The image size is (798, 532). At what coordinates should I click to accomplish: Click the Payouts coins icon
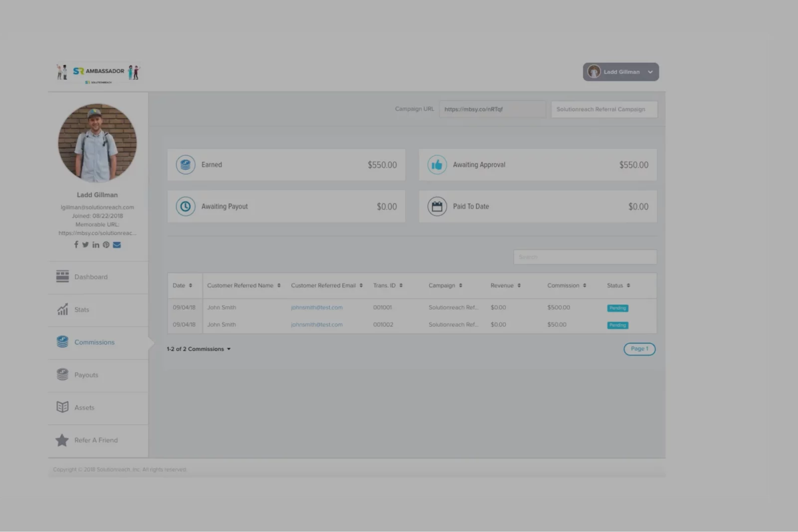coord(62,374)
